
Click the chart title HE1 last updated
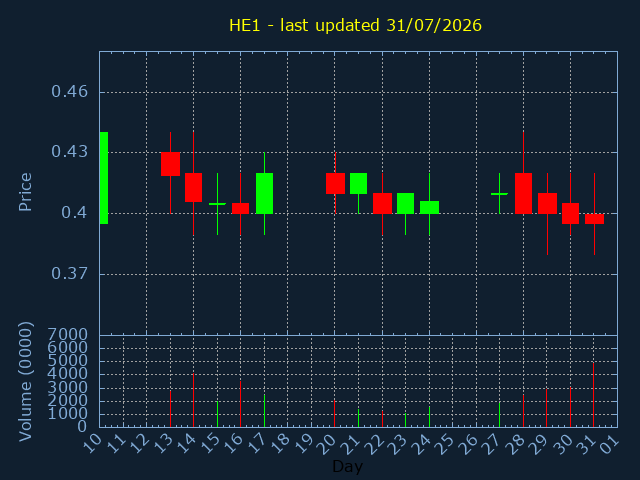point(355,25)
